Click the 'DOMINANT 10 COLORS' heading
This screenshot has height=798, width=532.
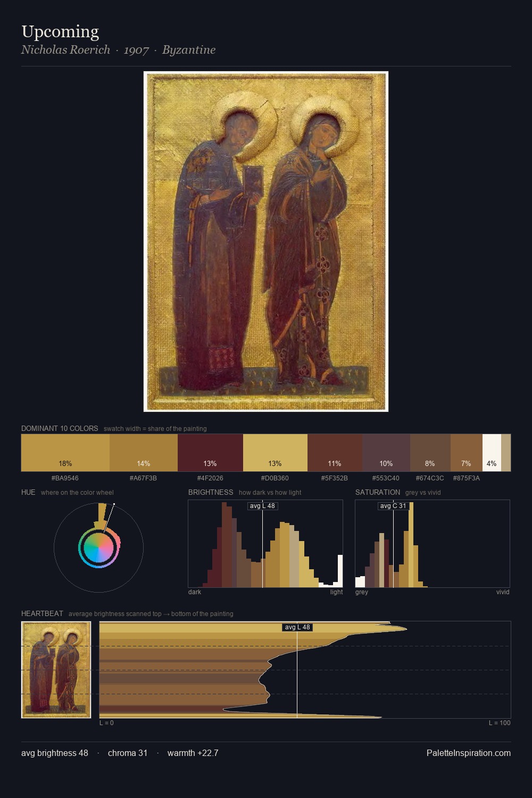(60, 428)
